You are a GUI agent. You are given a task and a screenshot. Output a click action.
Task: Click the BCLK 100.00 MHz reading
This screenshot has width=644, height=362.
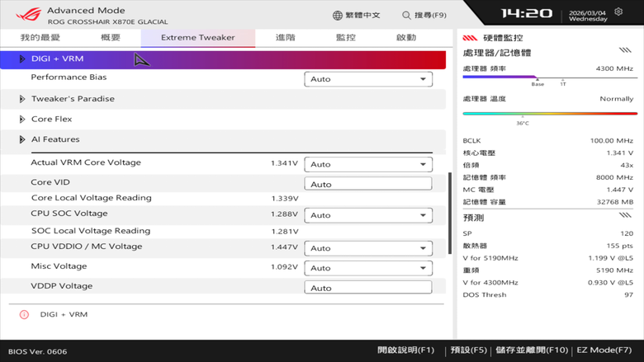548,141
